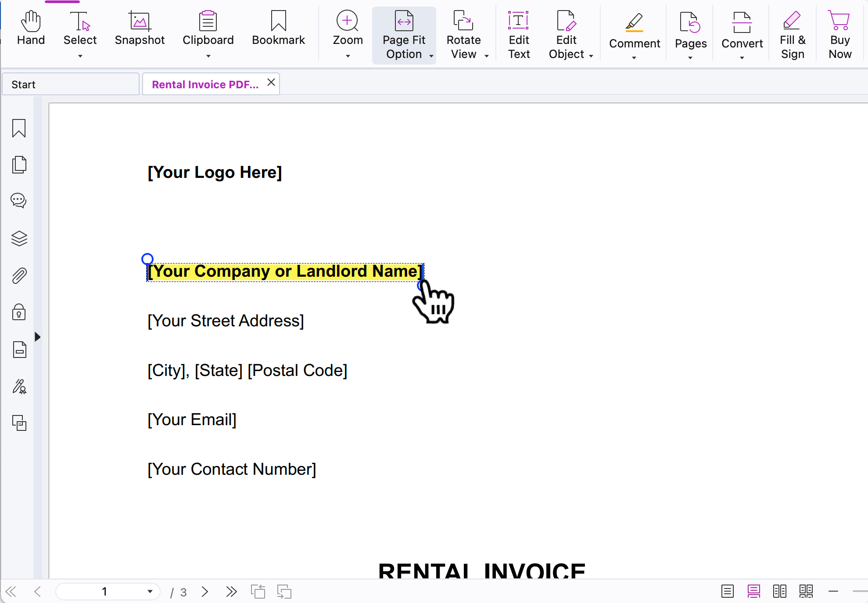
Task: Show the document Attachments panel
Action: point(19,275)
